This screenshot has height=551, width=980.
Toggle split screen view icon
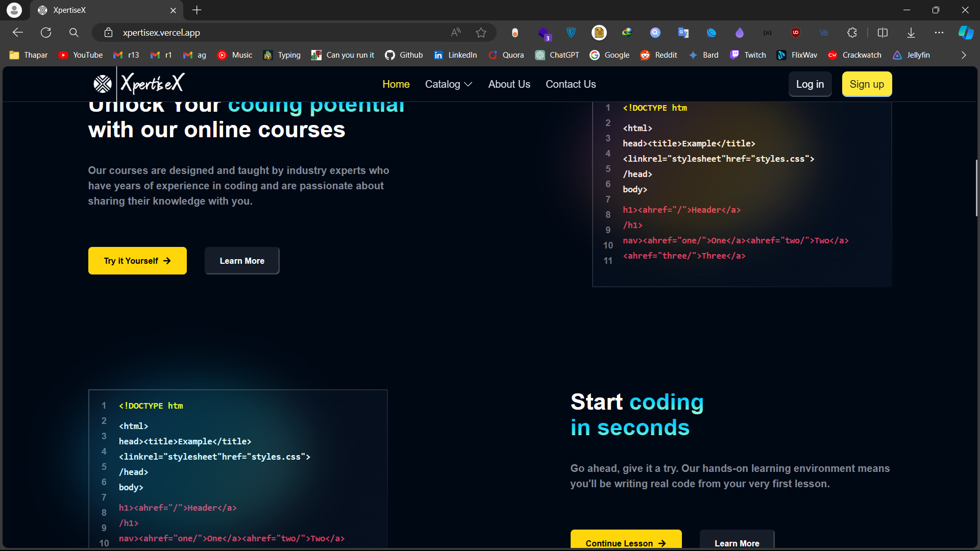883,33
